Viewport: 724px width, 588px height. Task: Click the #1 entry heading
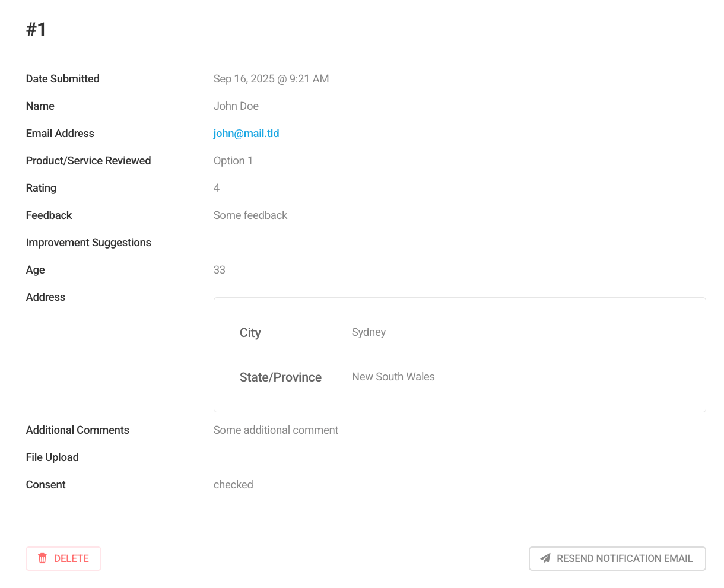[x=36, y=29]
